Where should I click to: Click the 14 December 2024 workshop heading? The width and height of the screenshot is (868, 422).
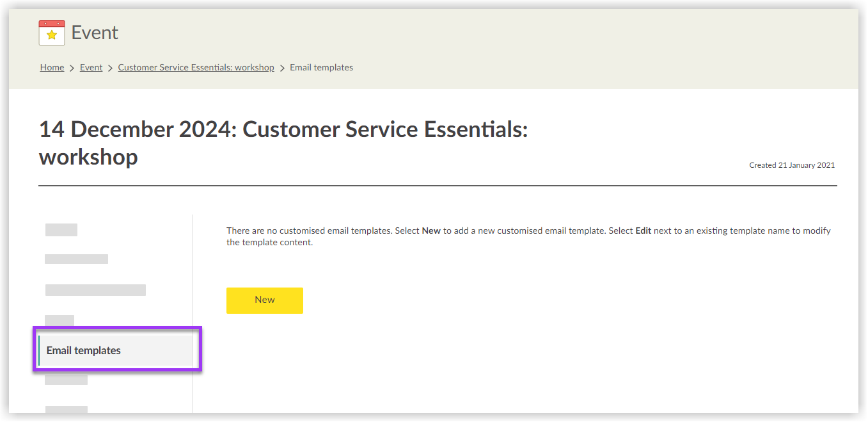point(283,143)
